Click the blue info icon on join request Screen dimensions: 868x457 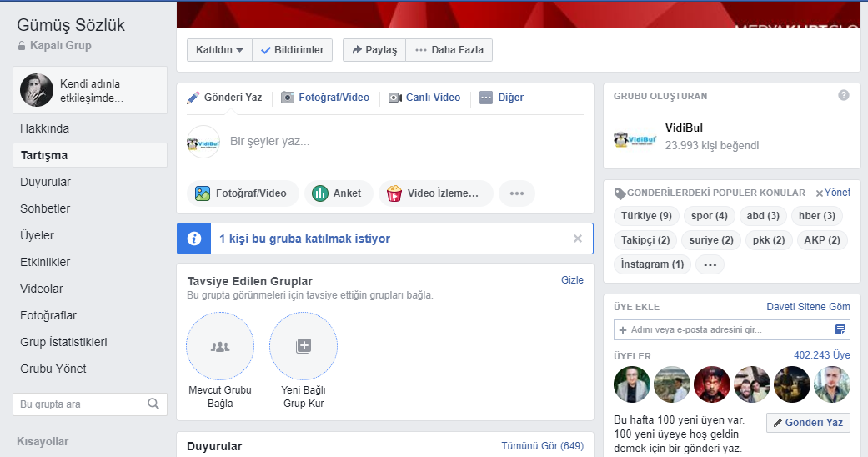[193, 239]
